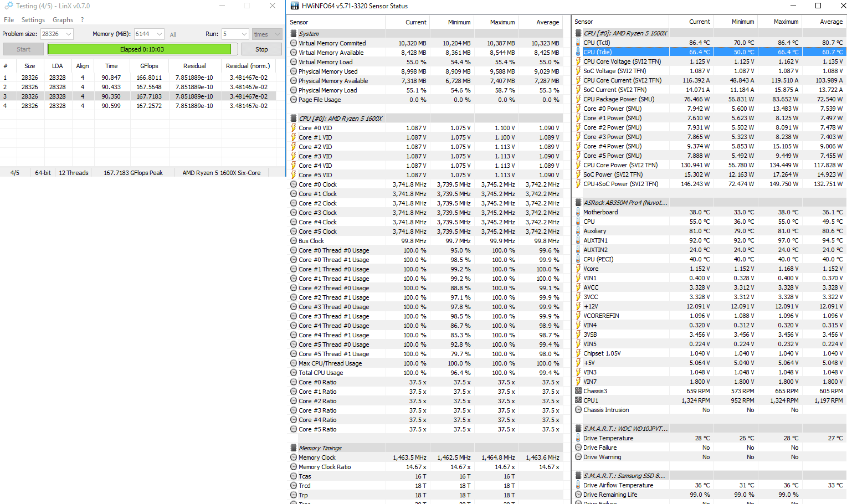Collapse the S.M.A.R.T. WDC WD10JPVT group
Image resolution: width=847 pixels, height=504 pixels.
coord(578,429)
